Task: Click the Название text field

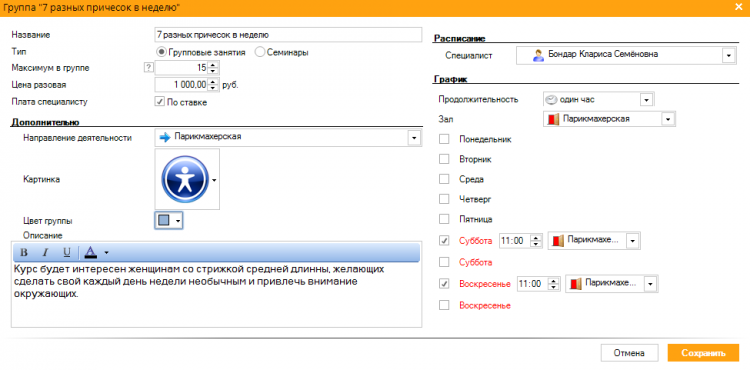Action: [288, 34]
